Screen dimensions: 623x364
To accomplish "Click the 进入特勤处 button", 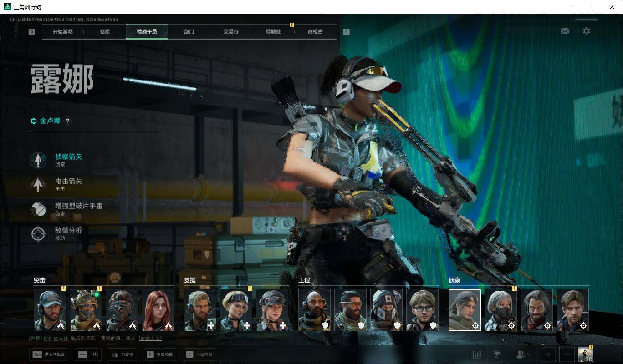I will pos(49,354).
